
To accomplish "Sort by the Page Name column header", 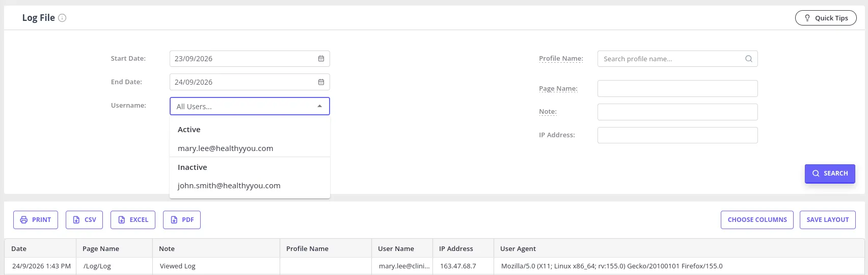I will (114, 248).
